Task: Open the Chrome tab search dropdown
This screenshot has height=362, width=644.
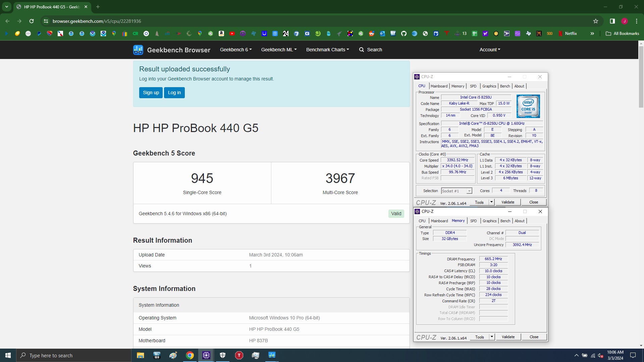Action: [x=6, y=7]
